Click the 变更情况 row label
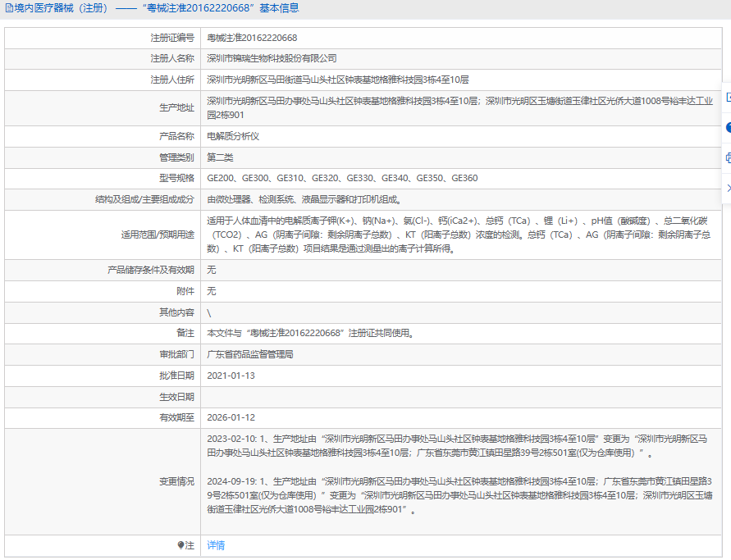Image resolution: width=731 pixels, height=560 pixels. click(176, 481)
